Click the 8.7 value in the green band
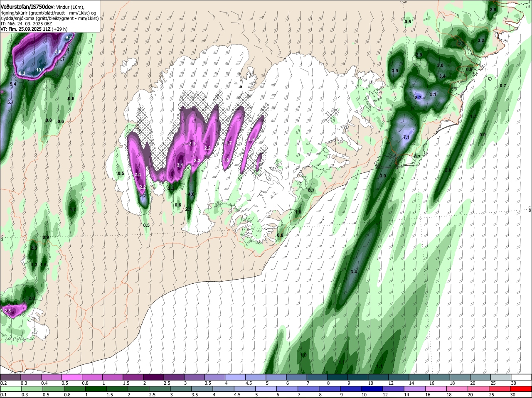532x398 pixels. tap(419, 98)
